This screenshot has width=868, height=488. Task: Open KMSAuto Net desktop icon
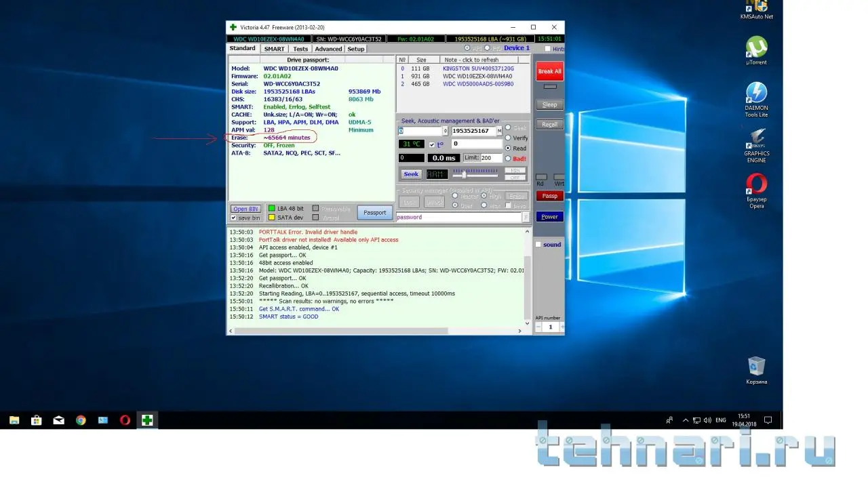click(x=756, y=7)
